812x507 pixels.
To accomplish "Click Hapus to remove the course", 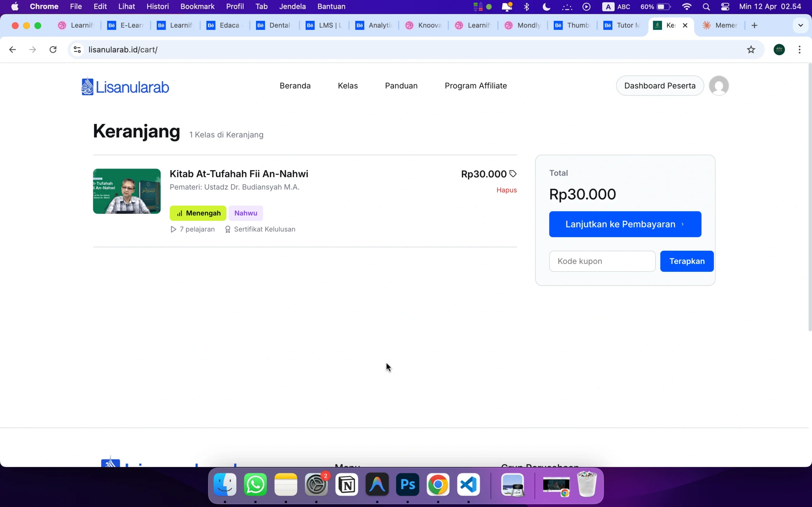I will (506, 190).
